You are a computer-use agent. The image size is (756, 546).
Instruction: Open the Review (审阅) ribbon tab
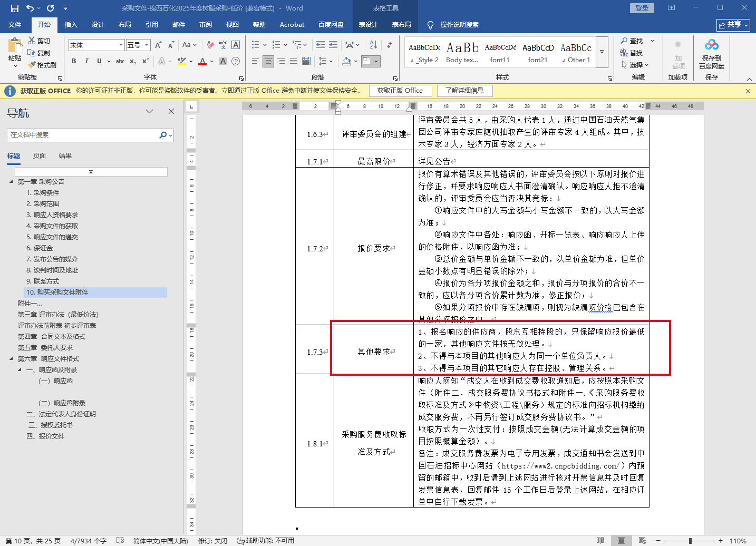tap(205, 25)
